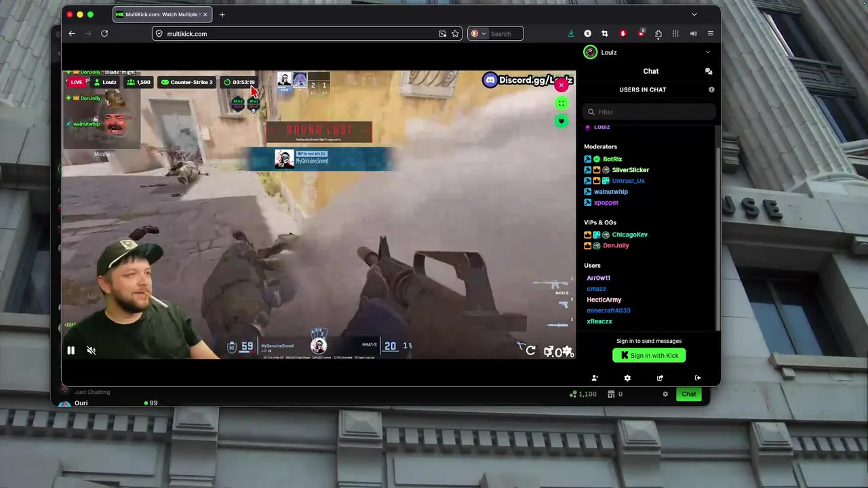Screen dimensions: 868x488
Task: Pause the stream with the pause button
Action: coord(71,350)
